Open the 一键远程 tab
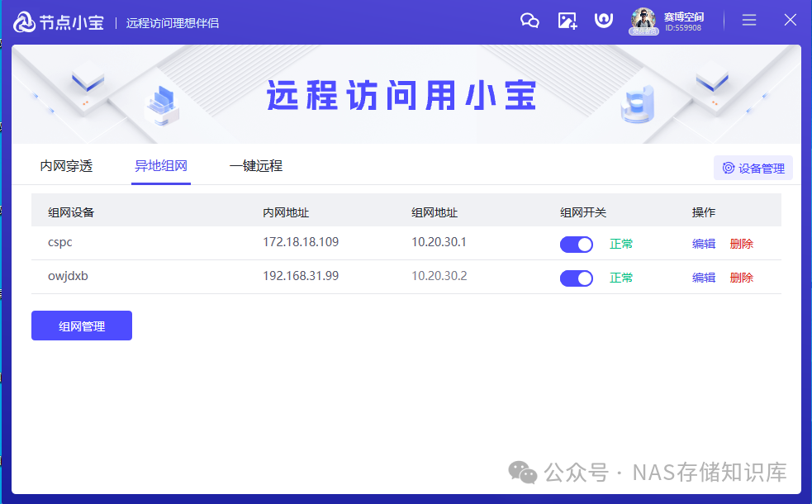The height and width of the screenshot is (504, 812). click(256, 166)
